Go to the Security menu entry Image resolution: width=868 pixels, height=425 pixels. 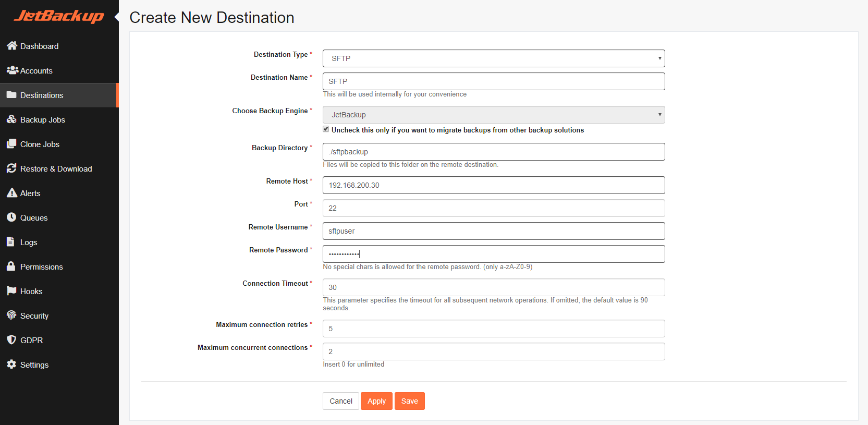[59, 315]
